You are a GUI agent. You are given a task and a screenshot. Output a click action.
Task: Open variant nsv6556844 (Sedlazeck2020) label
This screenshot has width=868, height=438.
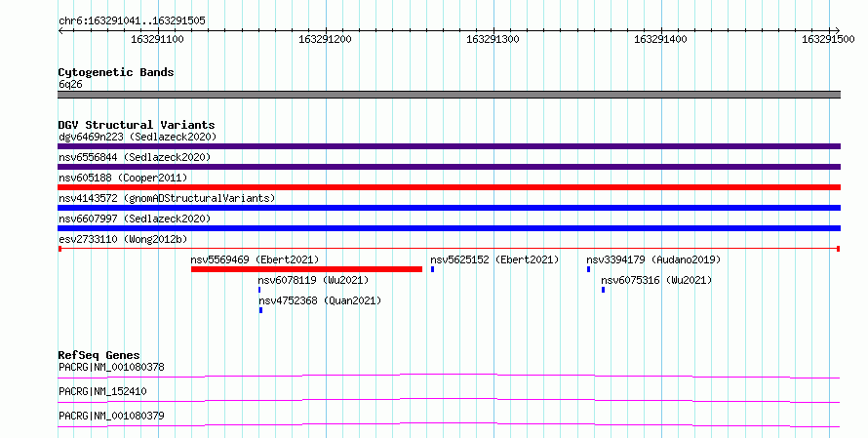[x=135, y=157]
